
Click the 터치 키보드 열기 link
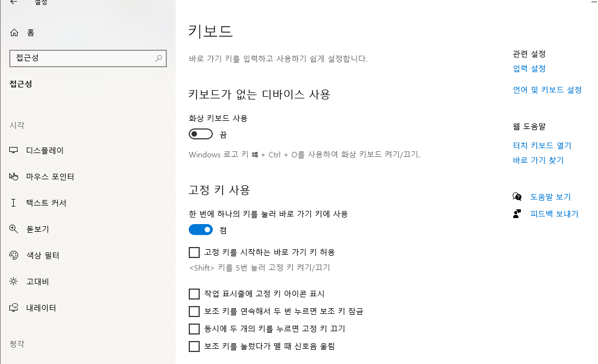pos(542,145)
